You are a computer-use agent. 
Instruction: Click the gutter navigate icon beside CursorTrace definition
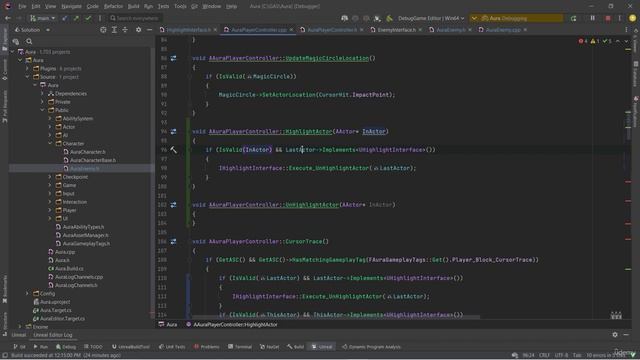click(173, 242)
